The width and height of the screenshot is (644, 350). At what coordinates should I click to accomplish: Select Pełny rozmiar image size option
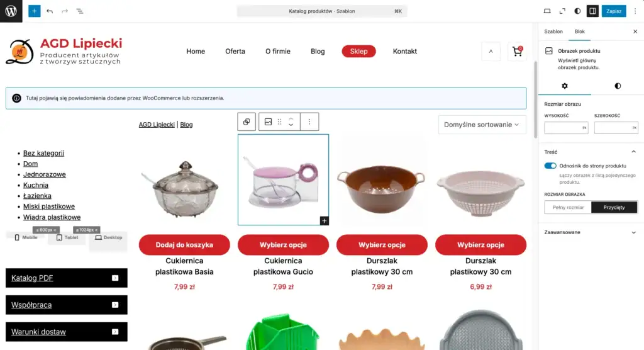568,207
